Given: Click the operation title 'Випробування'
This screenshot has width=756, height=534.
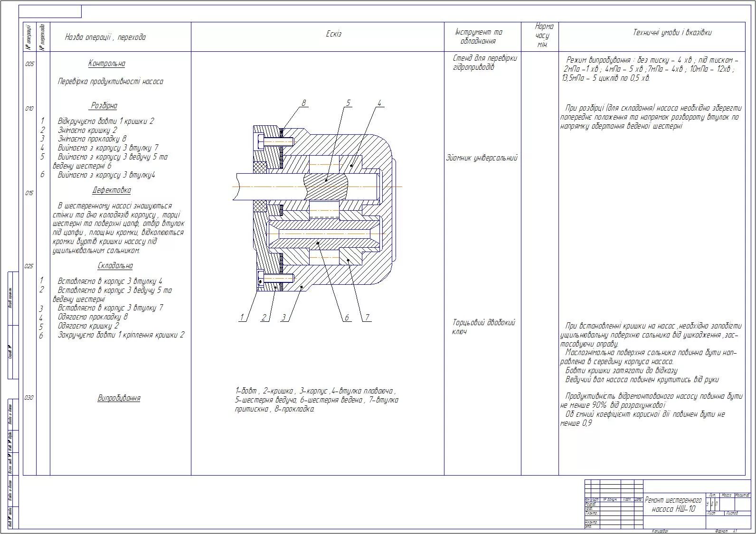Looking at the screenshot, I should [119, 398].
